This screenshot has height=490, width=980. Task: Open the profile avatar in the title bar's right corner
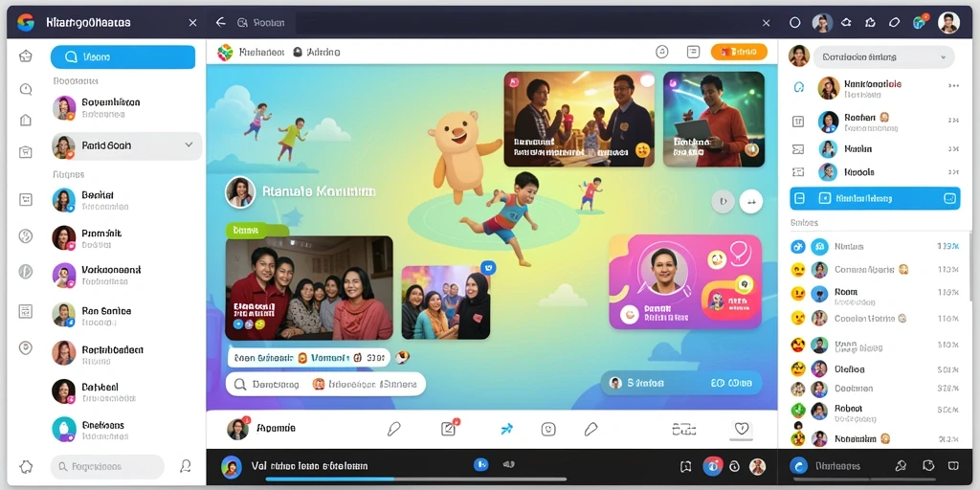pyautogui.click(x=948, y=23)
